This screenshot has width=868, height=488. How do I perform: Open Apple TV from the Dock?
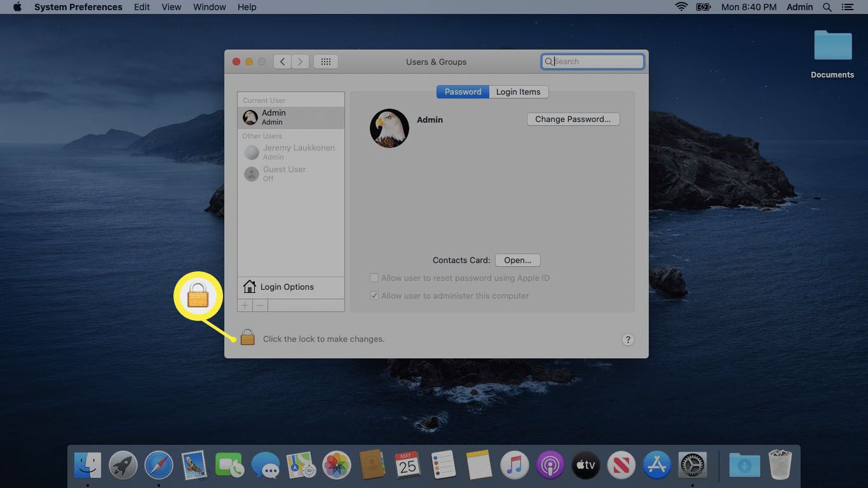pyautogui.click(x=585, y=466)
